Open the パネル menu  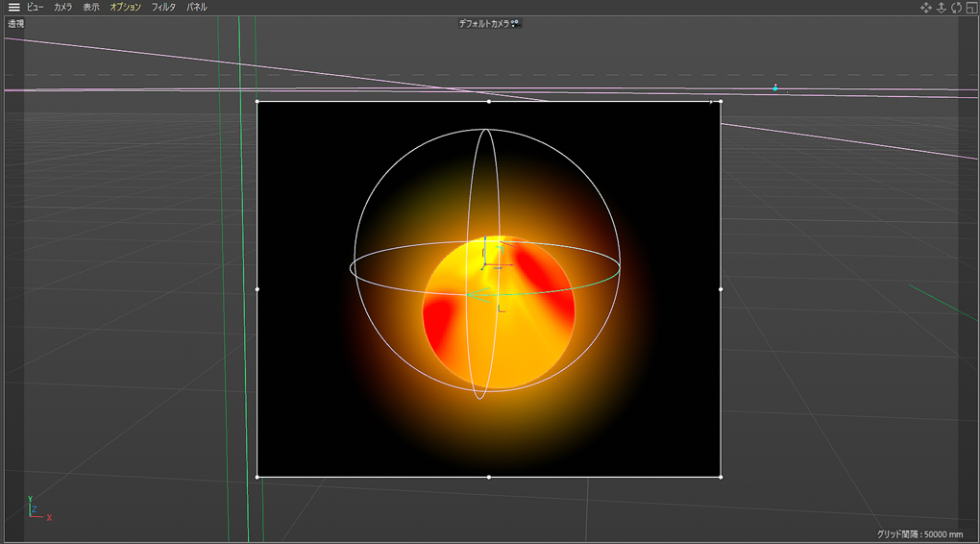tap(196, 7)
